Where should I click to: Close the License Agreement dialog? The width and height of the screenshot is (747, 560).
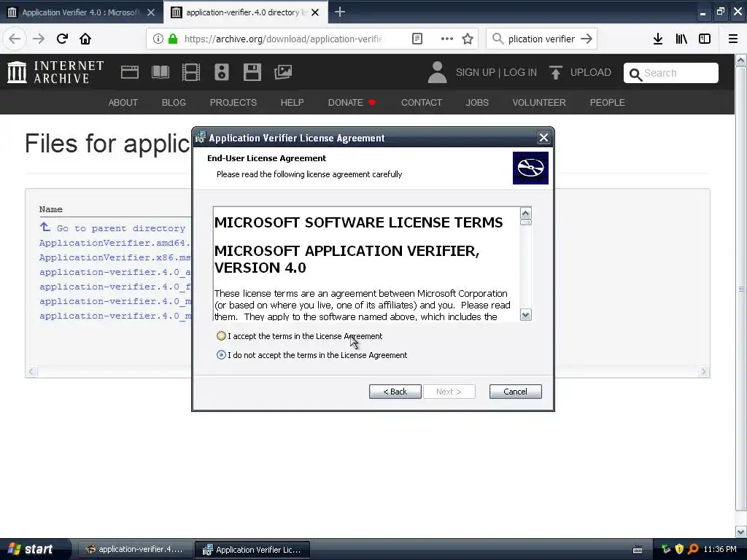pyautogui.click(x=543, y=138)
